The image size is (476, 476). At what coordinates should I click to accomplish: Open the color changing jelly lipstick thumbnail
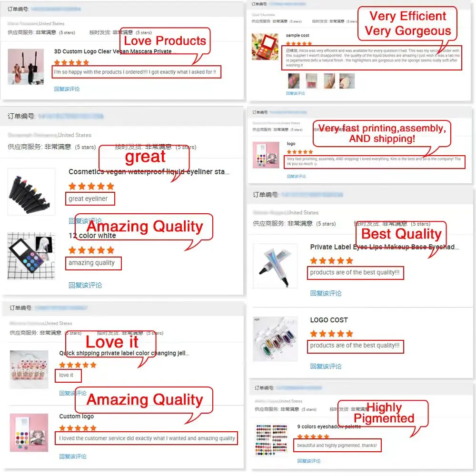(x=29, y=369)
